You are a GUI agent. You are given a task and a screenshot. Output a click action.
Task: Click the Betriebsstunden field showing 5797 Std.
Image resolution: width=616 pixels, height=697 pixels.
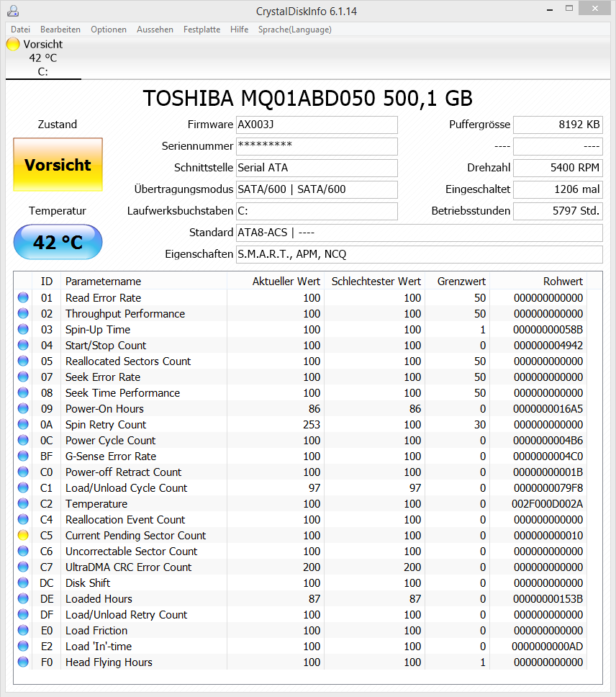click(558, 211)
